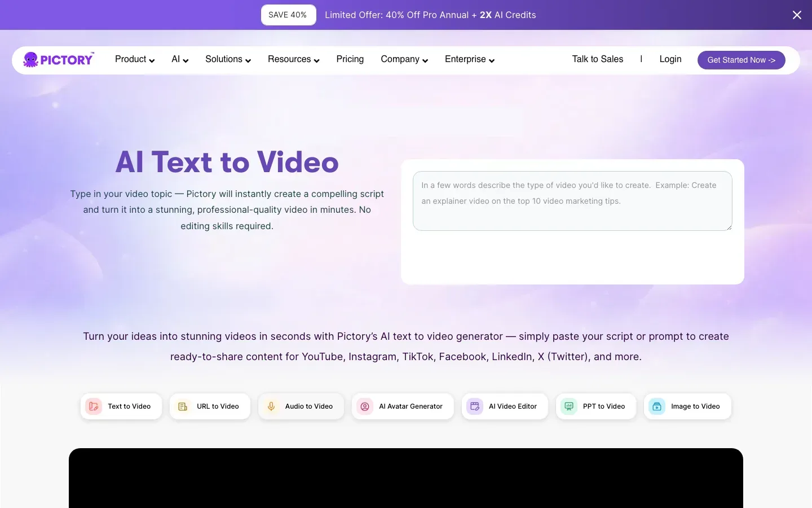This screenshot has height=508, width=812.
Task: Open the Solutions dropdown
Action: pos(228,59)
